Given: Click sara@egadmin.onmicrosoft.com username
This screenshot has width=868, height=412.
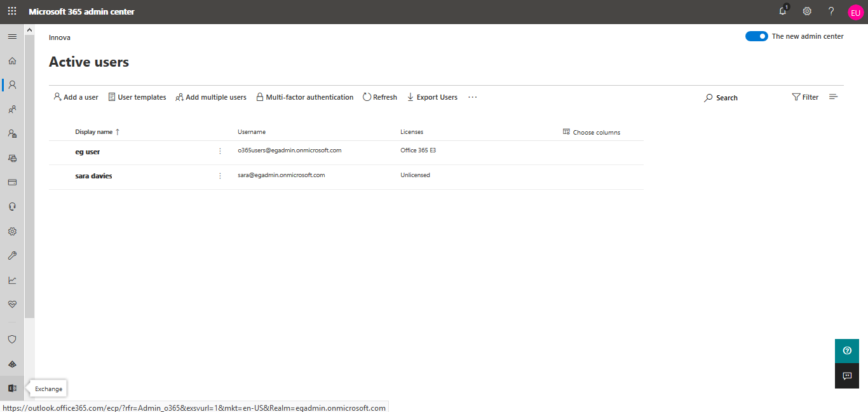Looking at the screenshot, I should [x=281, y=175].
